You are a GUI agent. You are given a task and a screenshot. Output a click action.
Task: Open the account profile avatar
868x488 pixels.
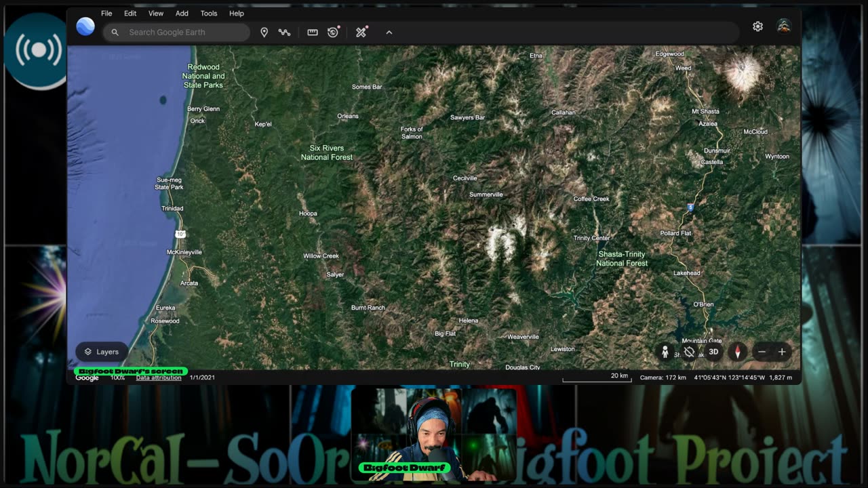(x=784, y=26)
